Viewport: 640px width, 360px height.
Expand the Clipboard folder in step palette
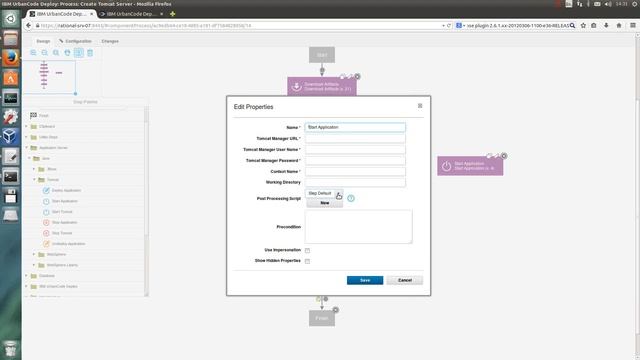click(x=27, y=127)
